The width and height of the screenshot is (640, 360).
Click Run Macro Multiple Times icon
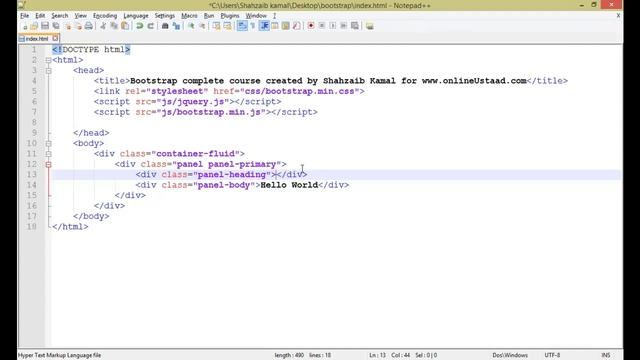click(x=344, y=26)
